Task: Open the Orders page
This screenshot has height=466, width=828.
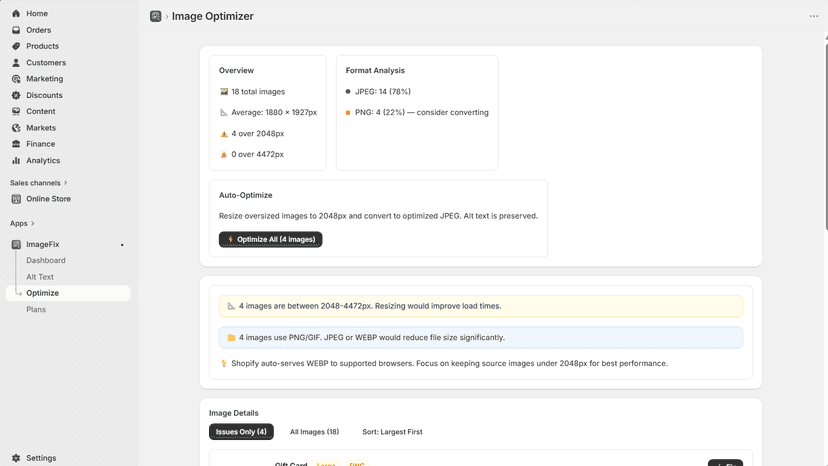Action: (39, 30)
